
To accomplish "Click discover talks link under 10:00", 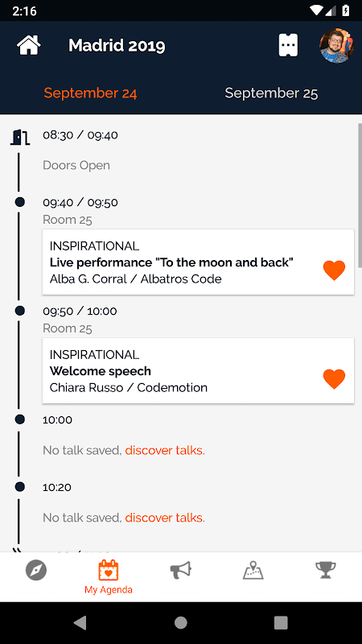I will coord(164,450).
